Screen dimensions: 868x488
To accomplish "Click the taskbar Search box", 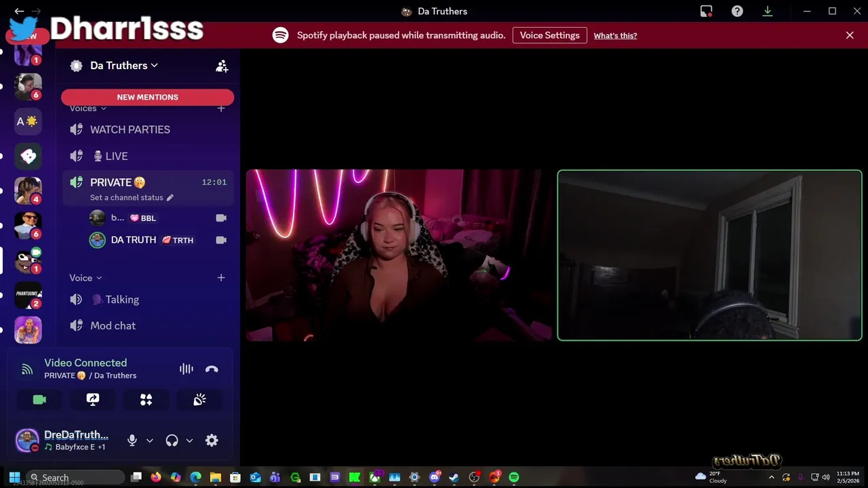I will click(76, 477).
